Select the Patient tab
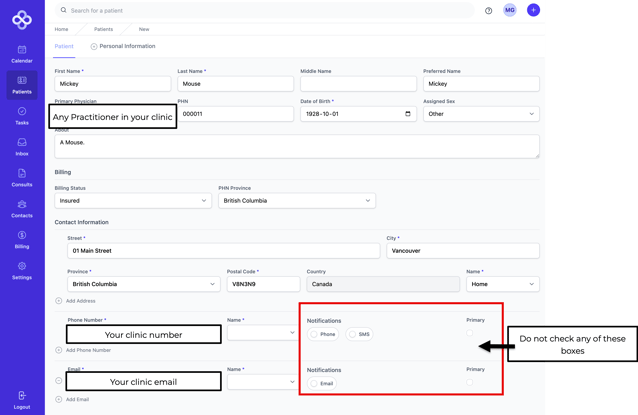 pos(64,46)
